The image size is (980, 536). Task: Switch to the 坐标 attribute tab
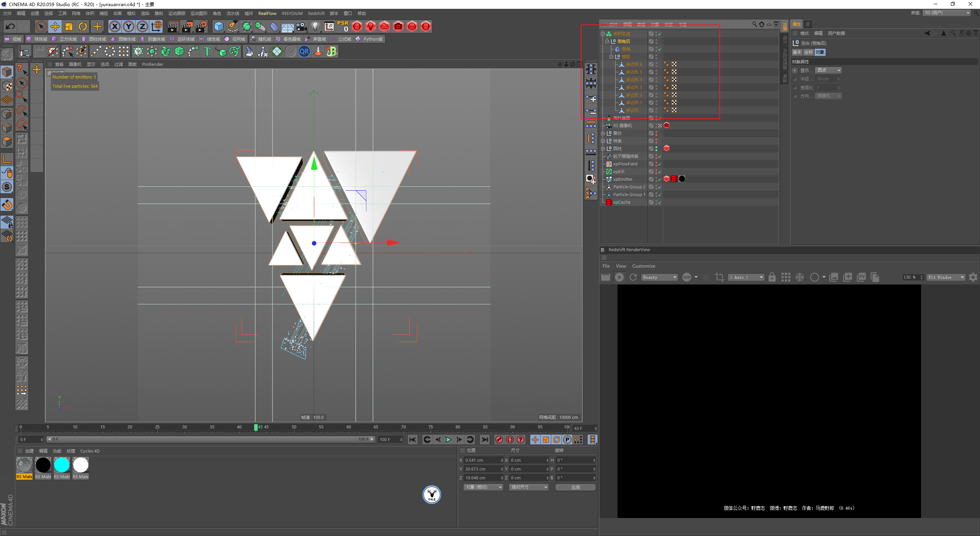pyautogui.click(x=808, y=52)
